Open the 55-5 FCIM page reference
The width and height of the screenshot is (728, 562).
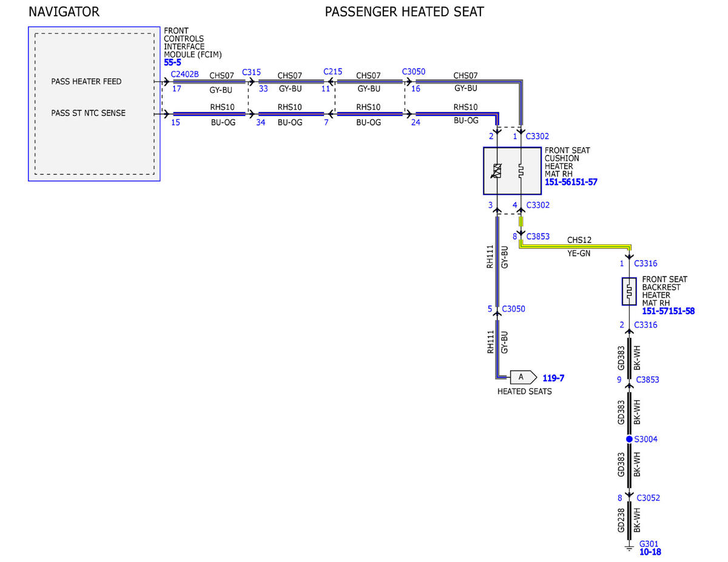point(172,62)
